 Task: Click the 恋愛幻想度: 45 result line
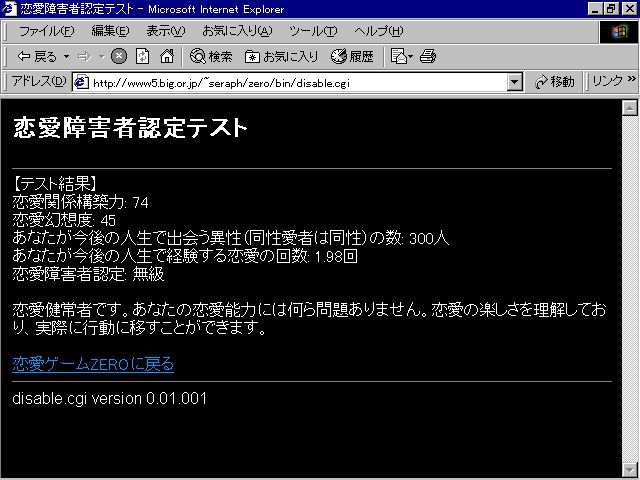click(x=64, y=220)
